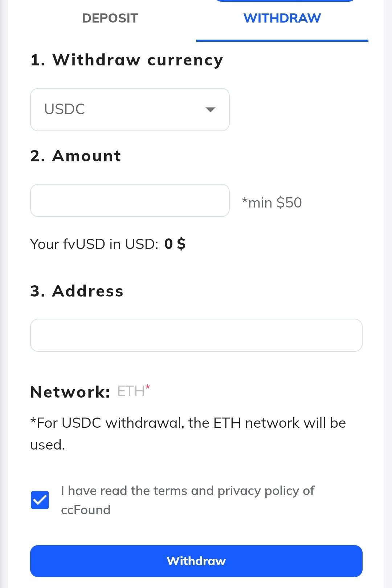This screenshot has height=588, width=392.
Task: Open the USDC withdraw currency dropdown
Action: [130, 109]
